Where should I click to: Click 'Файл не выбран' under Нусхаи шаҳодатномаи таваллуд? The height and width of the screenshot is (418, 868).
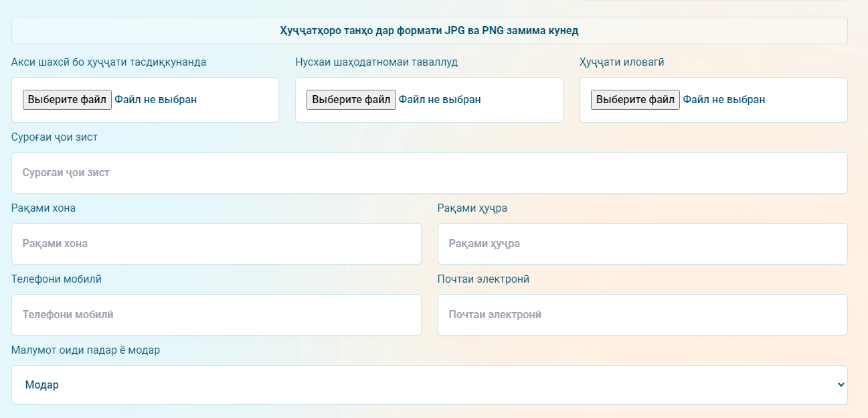click(x=440, y=100)
